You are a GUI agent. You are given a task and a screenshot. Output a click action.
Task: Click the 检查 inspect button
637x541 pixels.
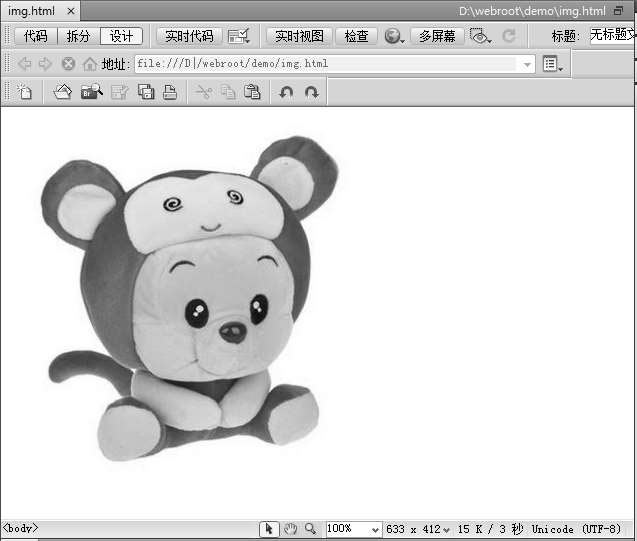[x=356, y=36]
